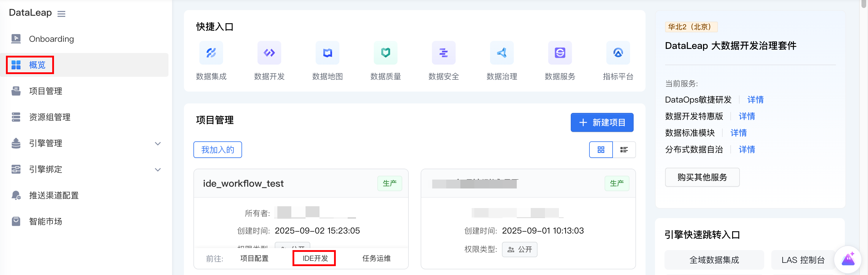Image resolution: width=868 pixels, height=275 pixels.
Task: Click the 购买其他服务 button
Action: tap(702, 178)
